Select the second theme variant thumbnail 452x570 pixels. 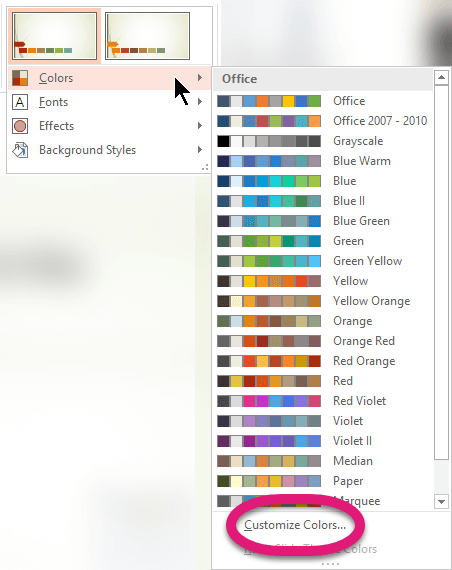[147, 36]
